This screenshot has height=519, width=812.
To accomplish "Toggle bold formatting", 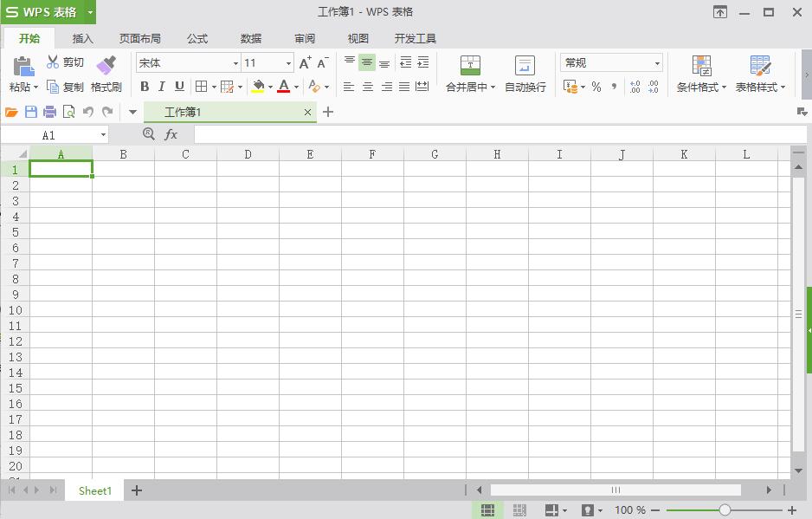I will 145,86.
